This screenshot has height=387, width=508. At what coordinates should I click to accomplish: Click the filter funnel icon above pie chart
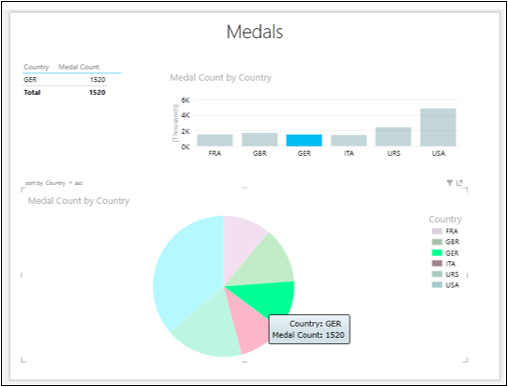coord(450,183)
